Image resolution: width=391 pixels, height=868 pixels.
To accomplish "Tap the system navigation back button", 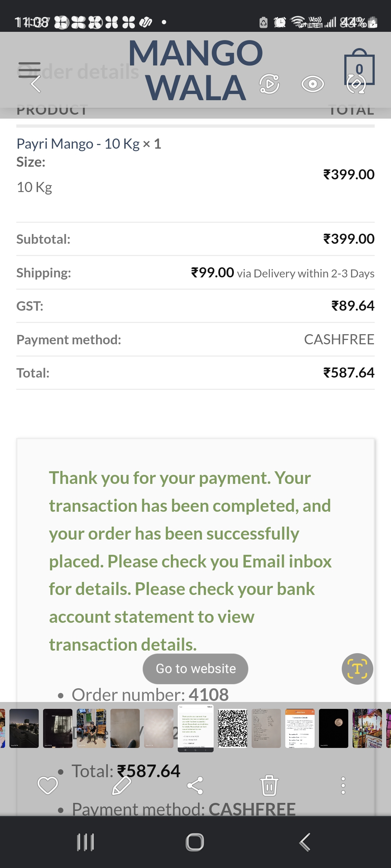I will coord(305,842).
